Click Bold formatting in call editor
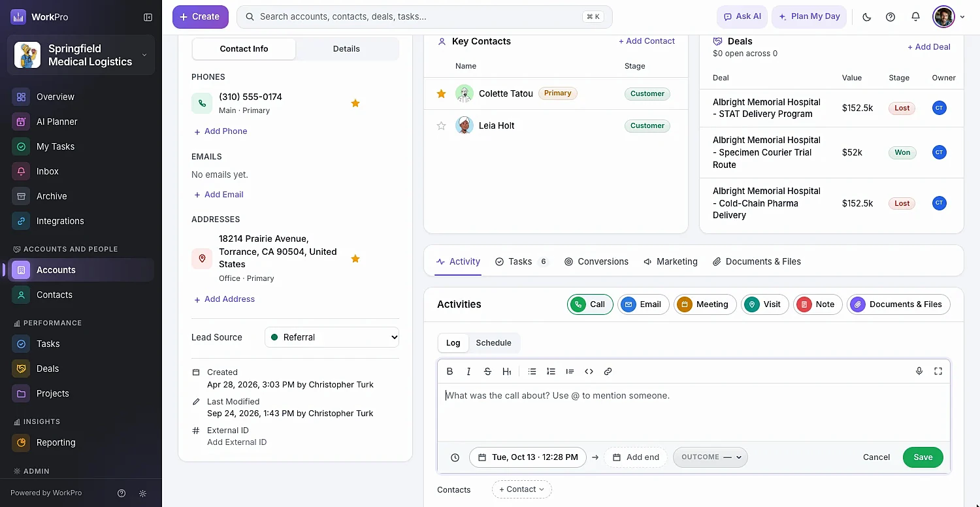Viewport: 980px width, 507px height. [449, 371]
